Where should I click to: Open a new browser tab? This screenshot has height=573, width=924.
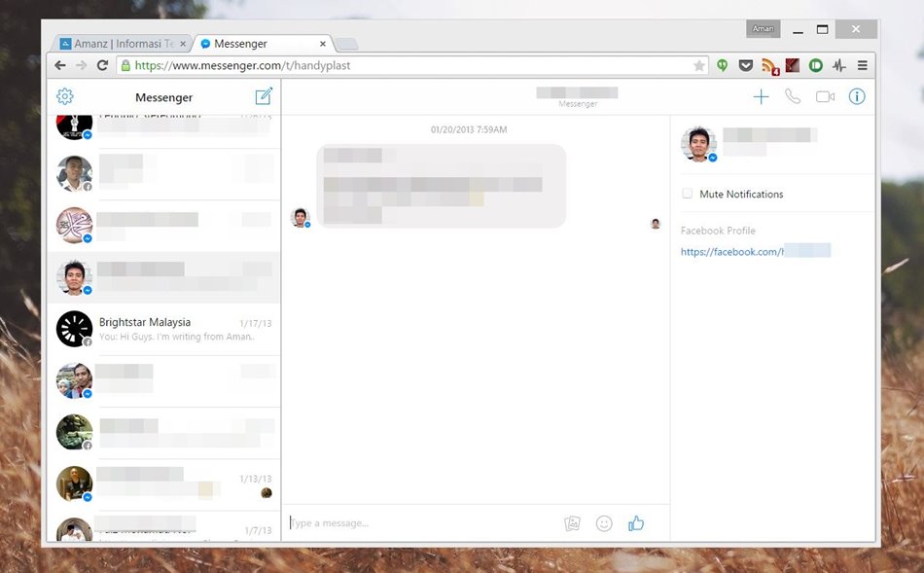tap(346, 44)
